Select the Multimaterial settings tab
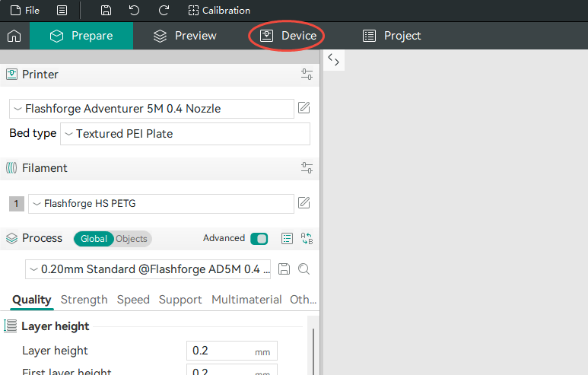This screenshot has height=375, width=588. tap(246, 300)
